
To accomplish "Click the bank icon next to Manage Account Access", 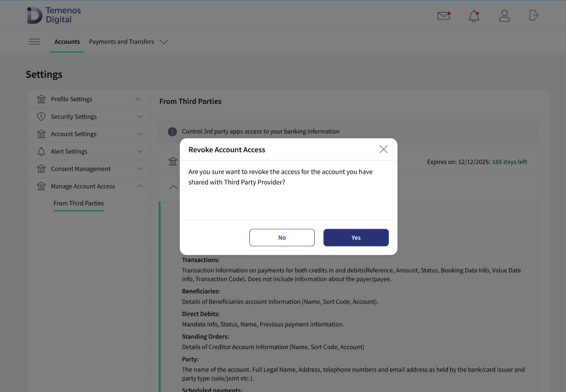I will point(41,186).
